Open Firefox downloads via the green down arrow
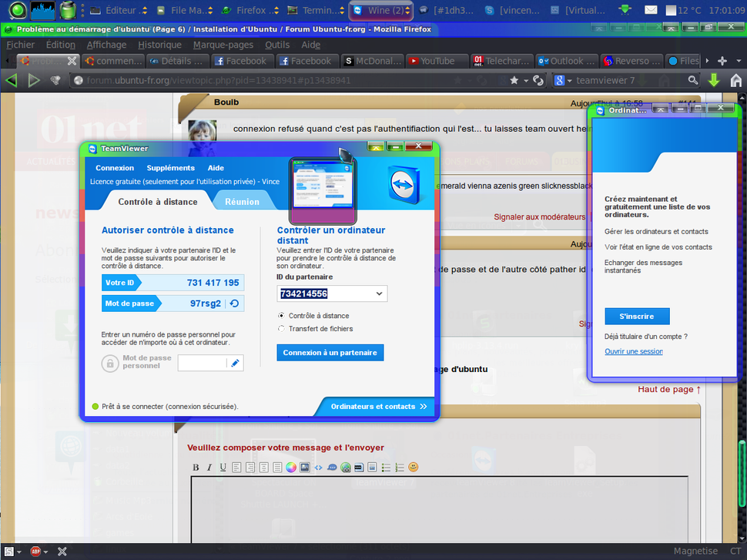 (x=714, y=81)
